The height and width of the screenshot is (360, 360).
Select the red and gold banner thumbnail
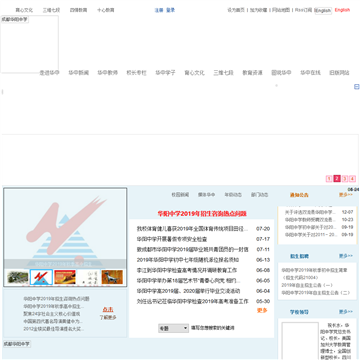pyautogui.click(x=65, y=277)
